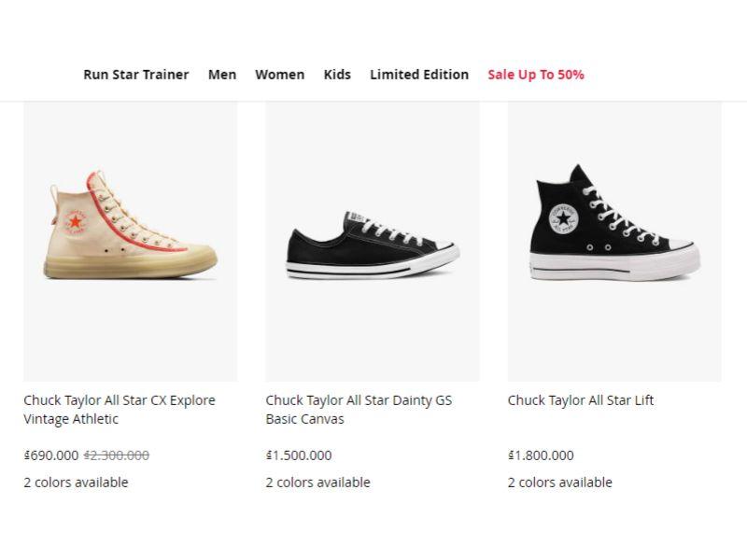Click the crossed-out 2.300.000 original price
The image size is (747, 560).
(117, 455)
